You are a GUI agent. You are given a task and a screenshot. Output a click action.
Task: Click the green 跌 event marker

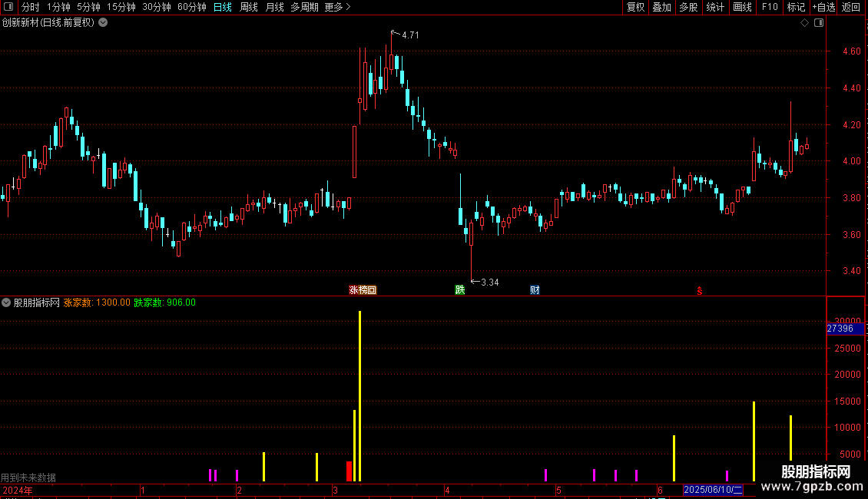[x=459, y=290]
